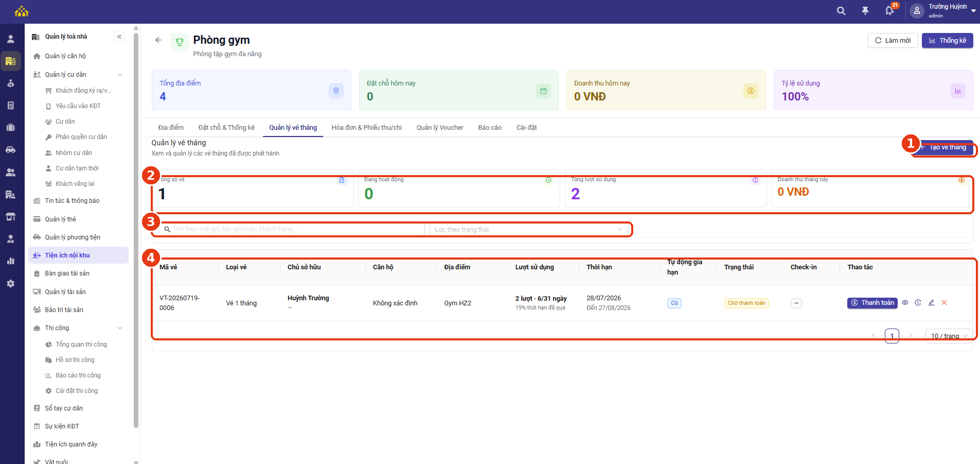
Task: Open the settings gear in left rail
Action: (10, 283)
